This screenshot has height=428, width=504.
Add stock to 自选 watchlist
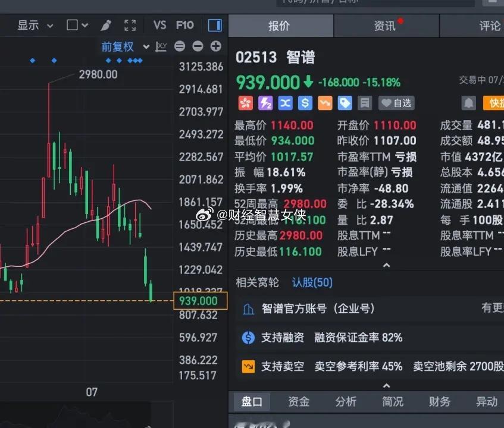tap(396, 103)
